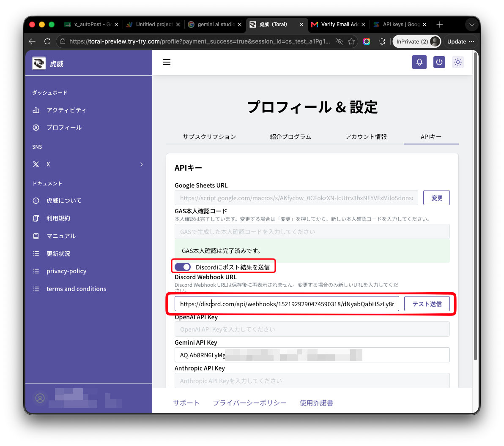Click the X logo icon in sidebar
The width and height of the screenshot is (504, 446).
[36, 164]
